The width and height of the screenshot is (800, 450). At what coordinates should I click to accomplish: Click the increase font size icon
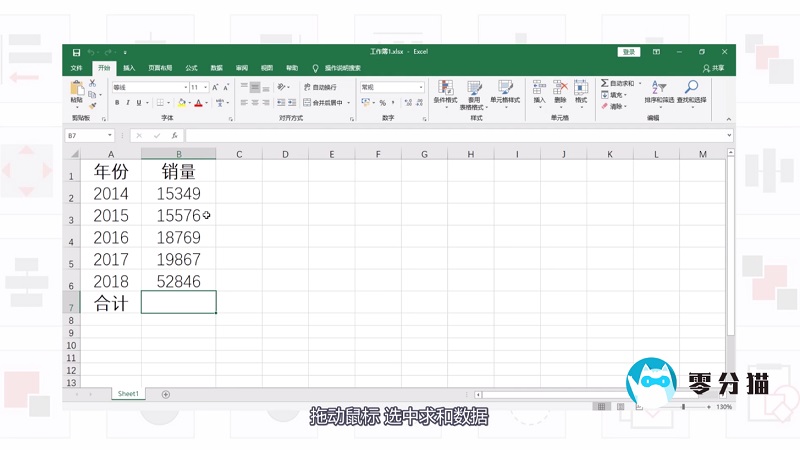pos(214,87)
